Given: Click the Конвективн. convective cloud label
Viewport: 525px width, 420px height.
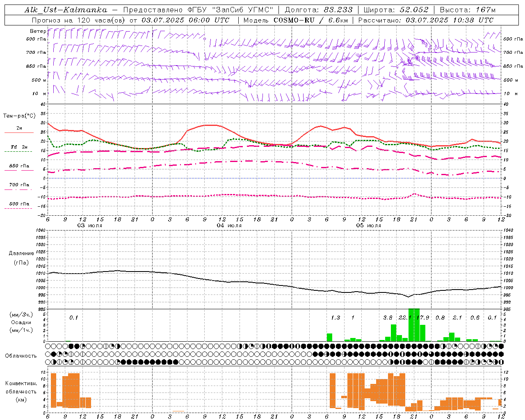Looking at the screenshot, I should (21, 383).
